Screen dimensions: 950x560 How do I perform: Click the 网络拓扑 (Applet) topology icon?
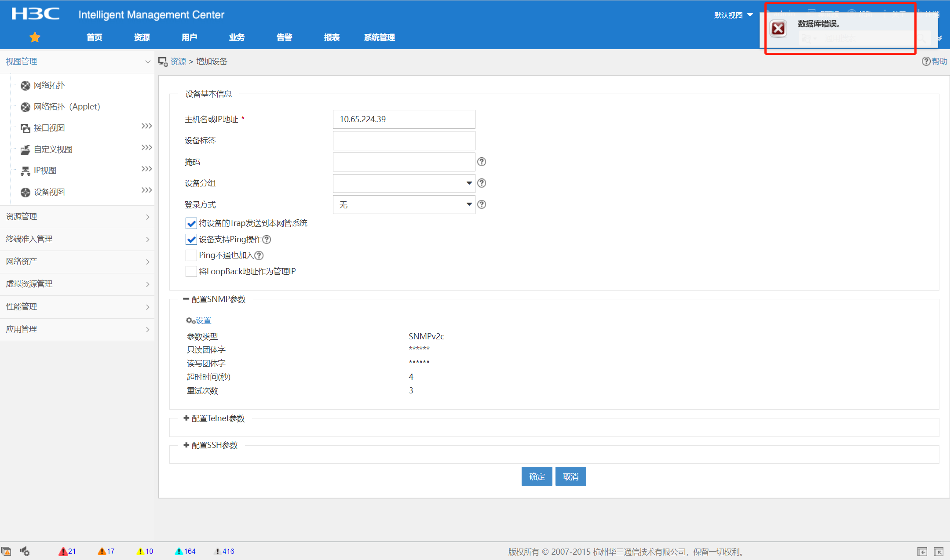click(26, 107)
